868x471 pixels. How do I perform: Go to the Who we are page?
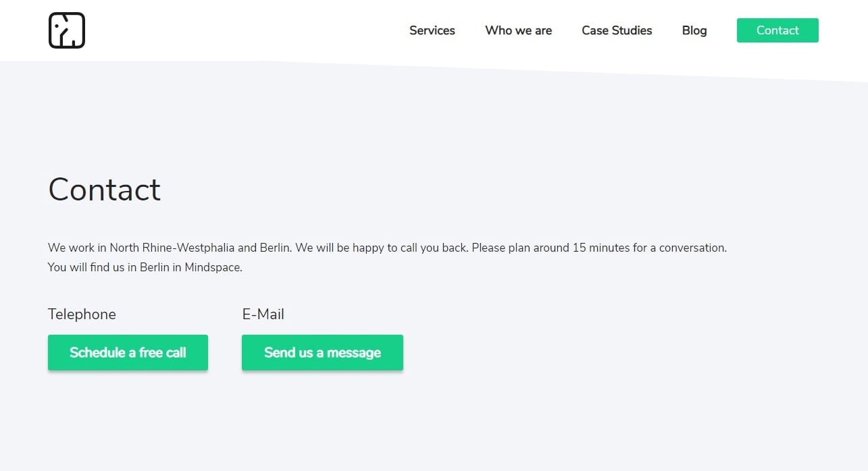tap(518, 30)
